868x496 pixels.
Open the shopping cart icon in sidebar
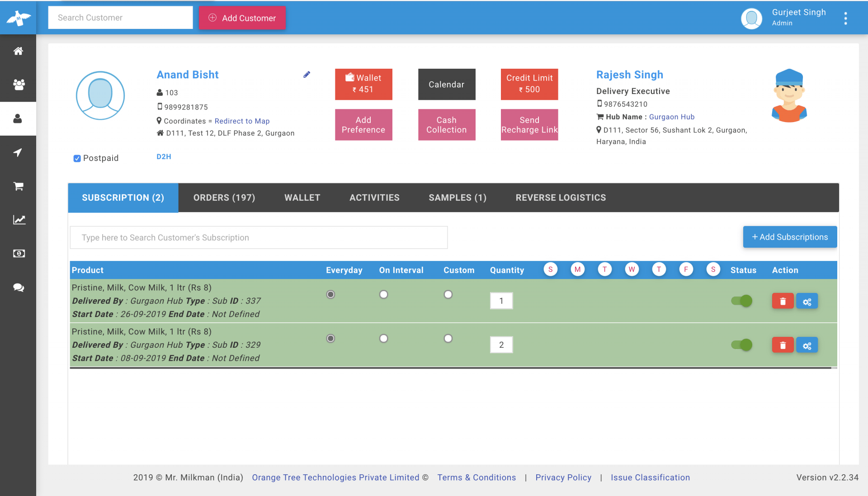click(18, 186)
